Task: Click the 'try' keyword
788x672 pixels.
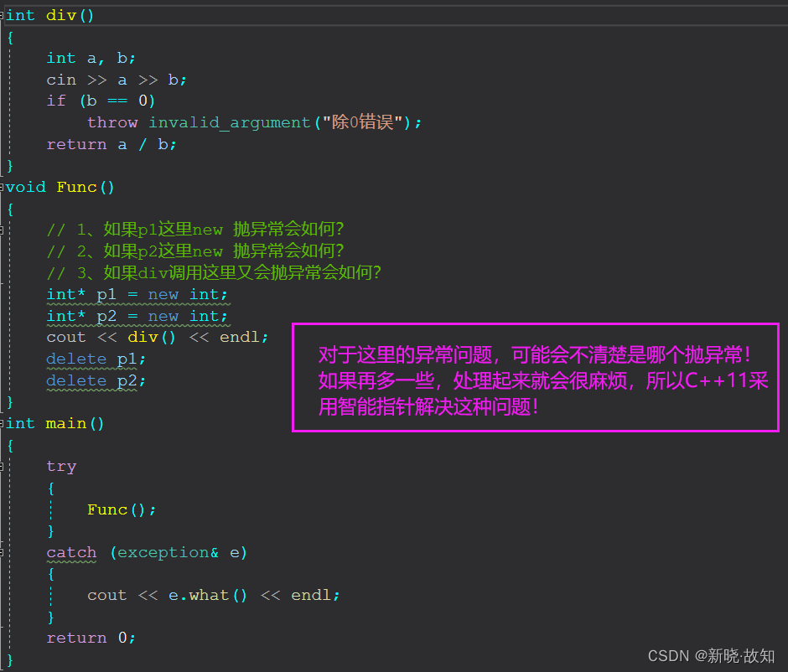Action: point(61,467)
